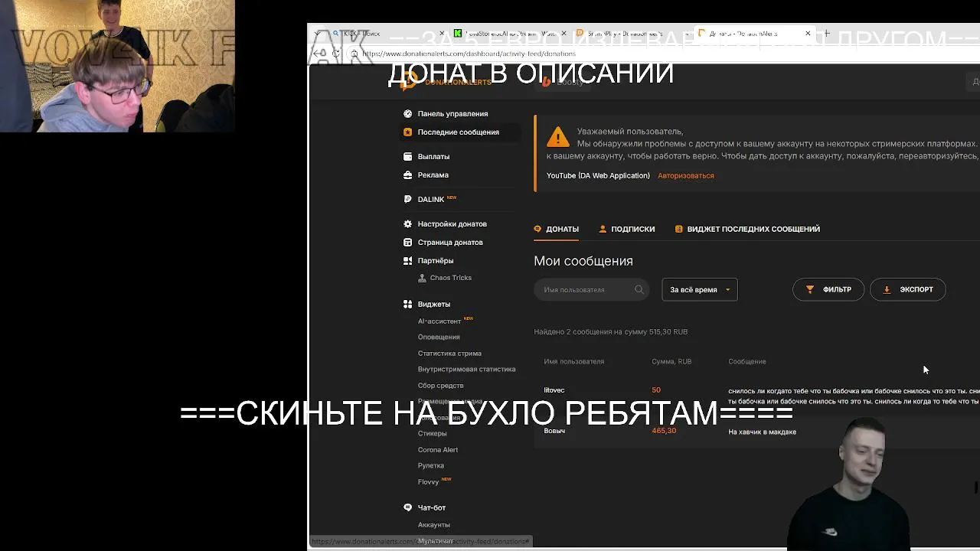Open a new browser tab plus button
980x551 pixels.
(825, 33)
